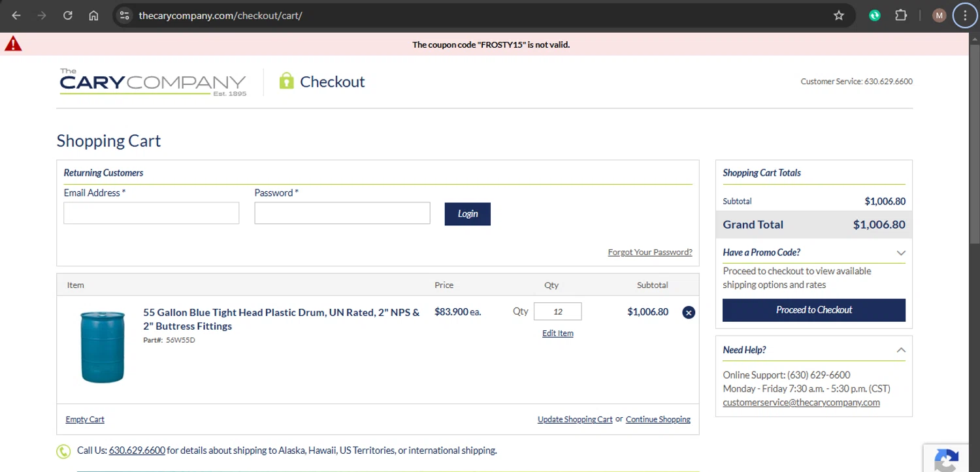Click the Returning Customers heading
Viewport: 980px width, 472px height.
click(103, 173)
